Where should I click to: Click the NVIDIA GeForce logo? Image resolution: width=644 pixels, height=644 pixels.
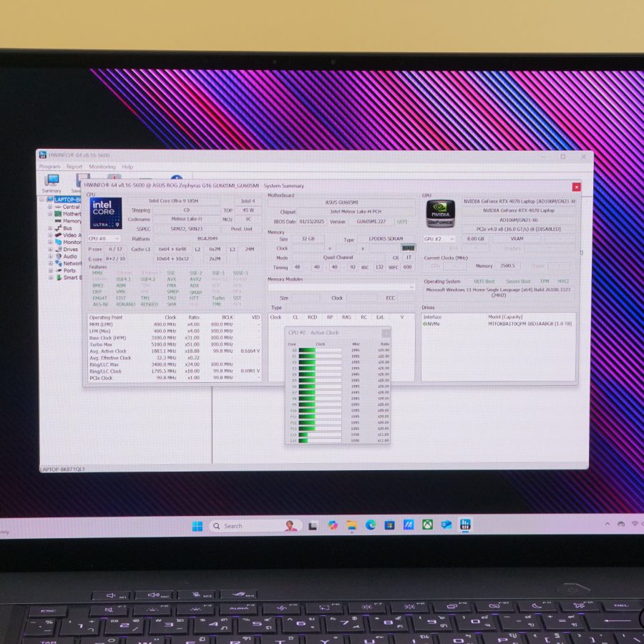[x=440, y=213]
